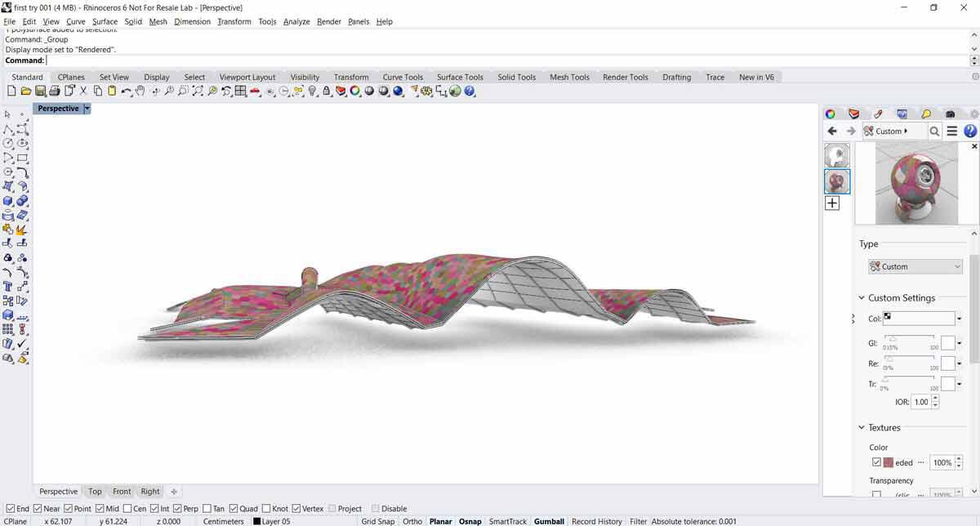
Task: Open the material panel hamburger menu
Action: (952, 131)
